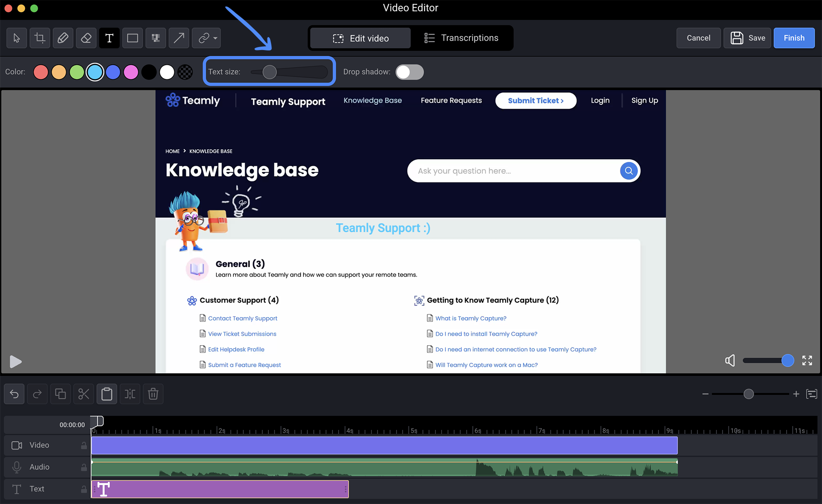822x504 pixels.
Task: Zoom in the timeline with plus
Action: 796,394
